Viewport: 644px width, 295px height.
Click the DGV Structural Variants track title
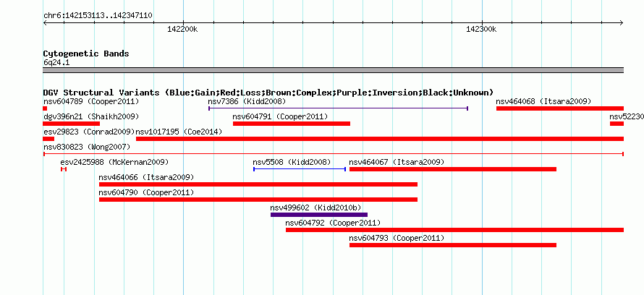(268, 93)
